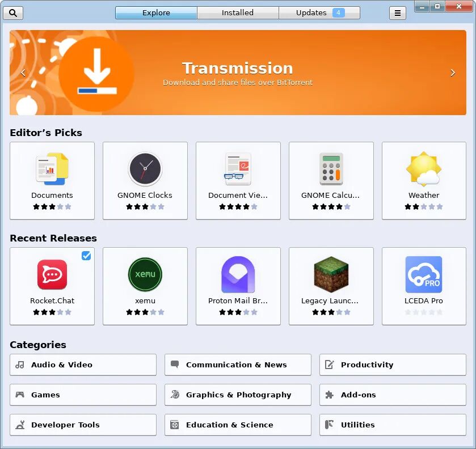Click the gamepad Games icon
The image size is (476, 449).
click(x=20, y=395)
